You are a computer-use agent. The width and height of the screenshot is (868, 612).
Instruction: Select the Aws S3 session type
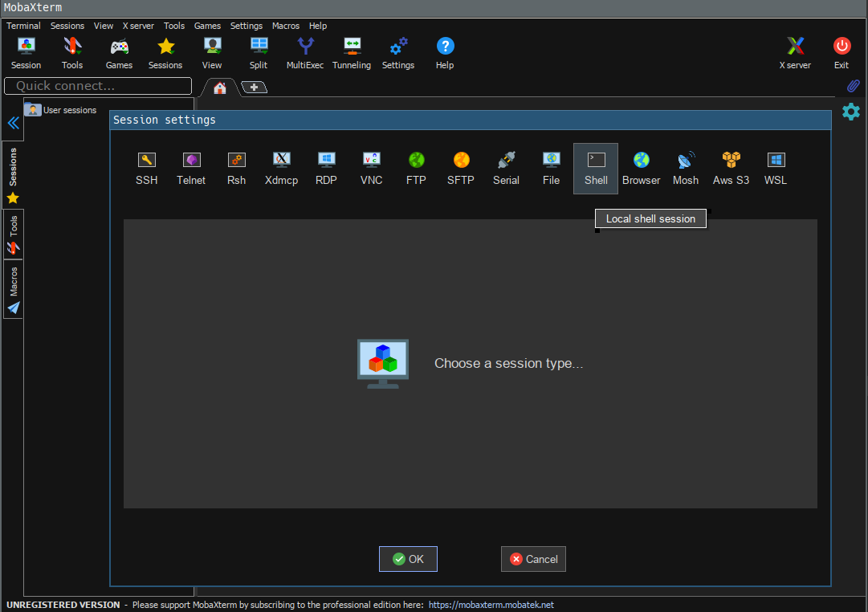tap(731, 169)
